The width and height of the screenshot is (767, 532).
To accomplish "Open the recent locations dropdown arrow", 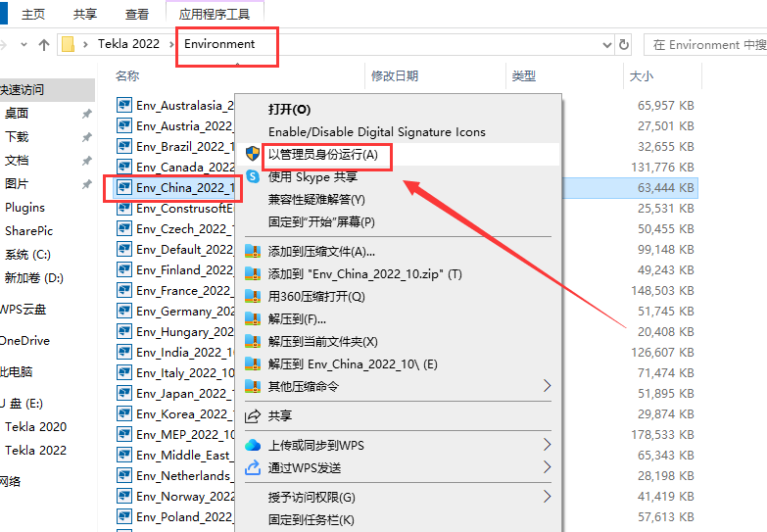I will click(24, 44).
